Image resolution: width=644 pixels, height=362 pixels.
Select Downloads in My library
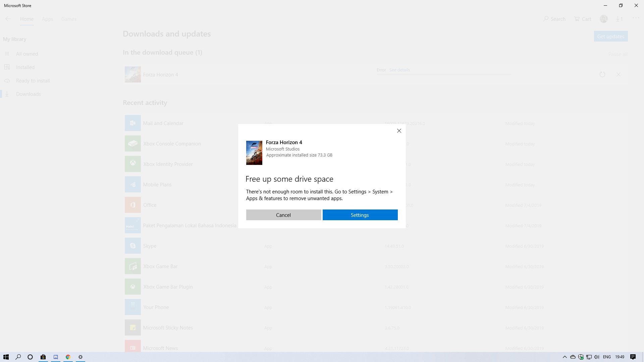[29, 94]
